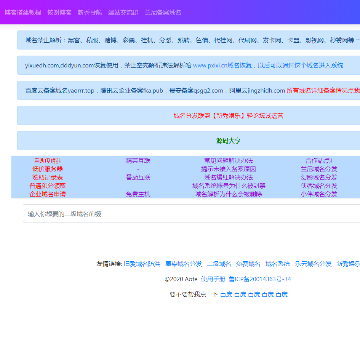Open the last link in purple navigation bar

tap(163, 13)
